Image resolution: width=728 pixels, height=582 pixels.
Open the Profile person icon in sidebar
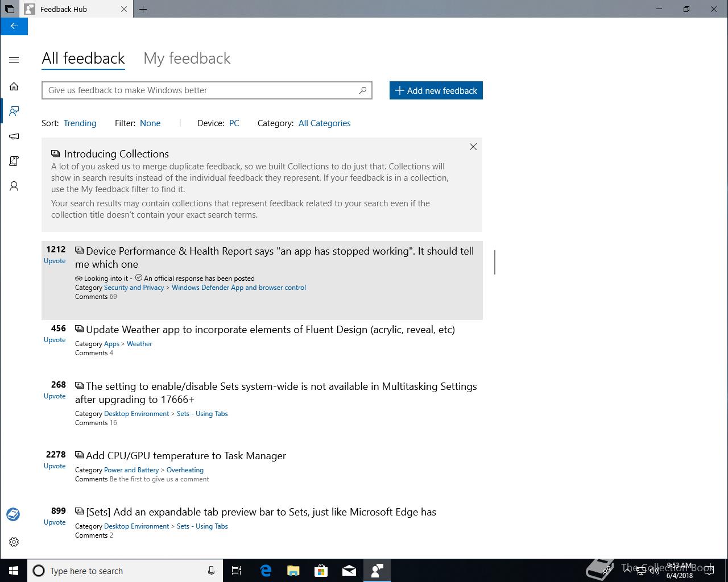[14, 186]
